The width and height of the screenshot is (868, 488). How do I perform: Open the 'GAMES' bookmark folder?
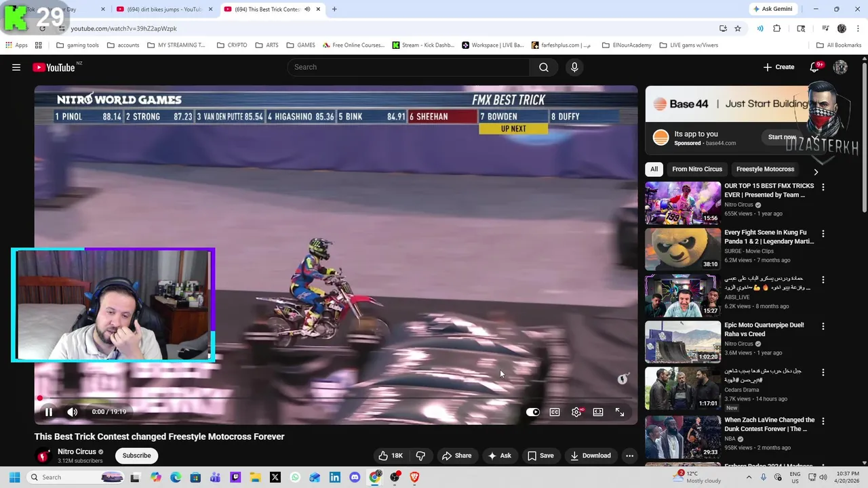coord(300,45)
